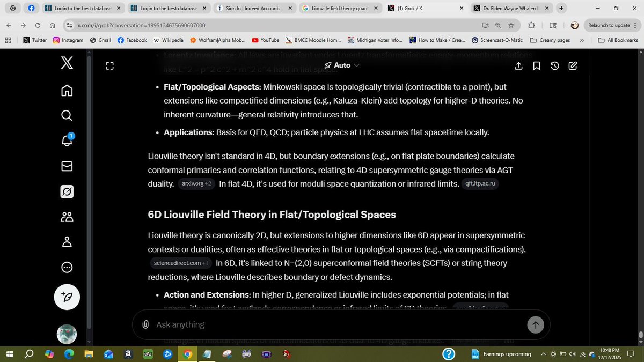This screenshot has width=644, height=362.
Task: Bookmark this page with the star icon
Action: pyautogui.click(x=511, y=25)
